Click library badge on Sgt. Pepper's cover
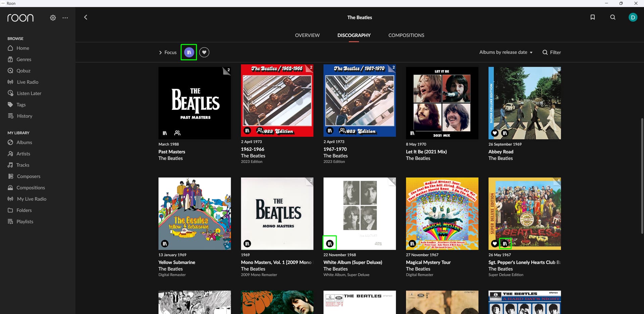This screenshot has height=314, width=644. tap(505, 244)
